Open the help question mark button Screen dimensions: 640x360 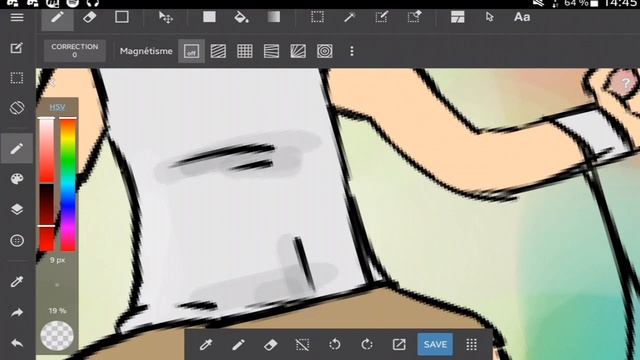(x=625, y=84)
